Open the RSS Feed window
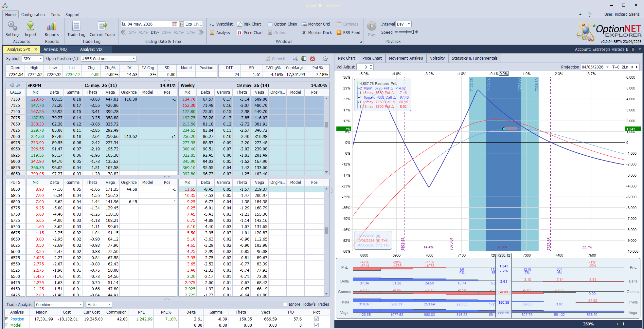The image size is (644, 329). point(349,32)
